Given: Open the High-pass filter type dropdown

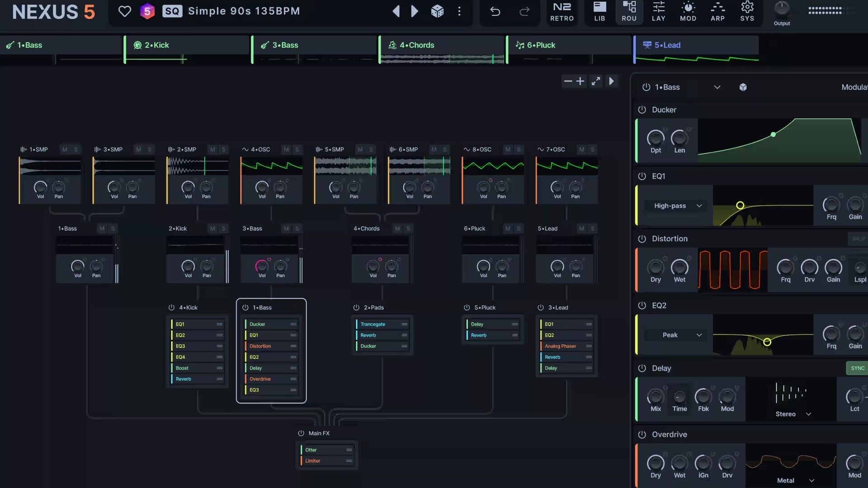Looking at the screenshot, I should pos(676,206).
